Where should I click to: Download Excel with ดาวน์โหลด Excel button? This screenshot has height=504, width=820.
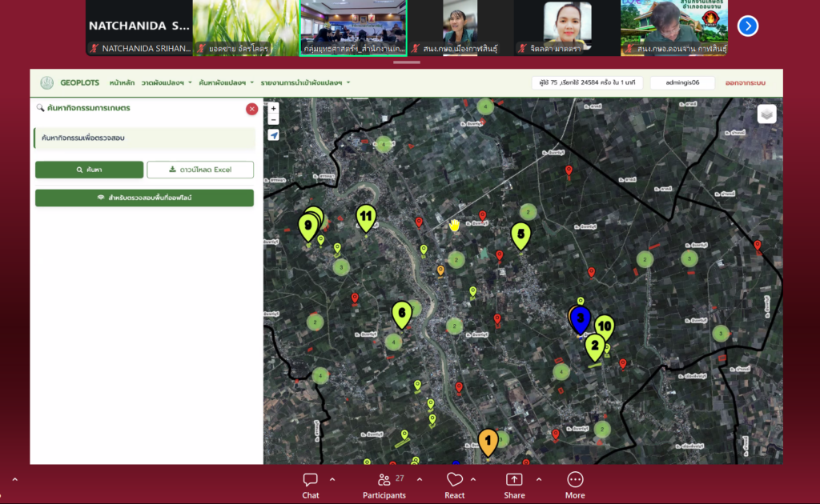coord(200,170)
